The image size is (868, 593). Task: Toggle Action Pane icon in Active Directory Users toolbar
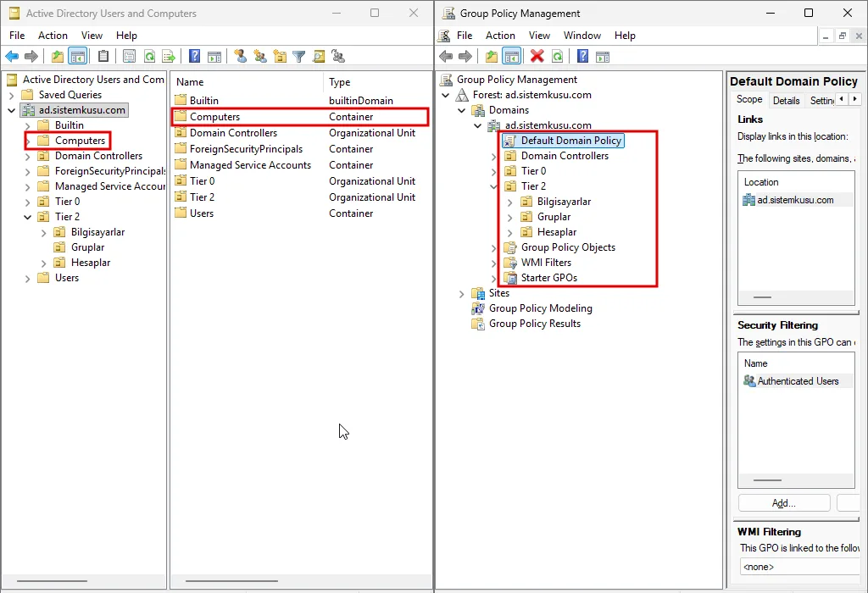[214, 57]
